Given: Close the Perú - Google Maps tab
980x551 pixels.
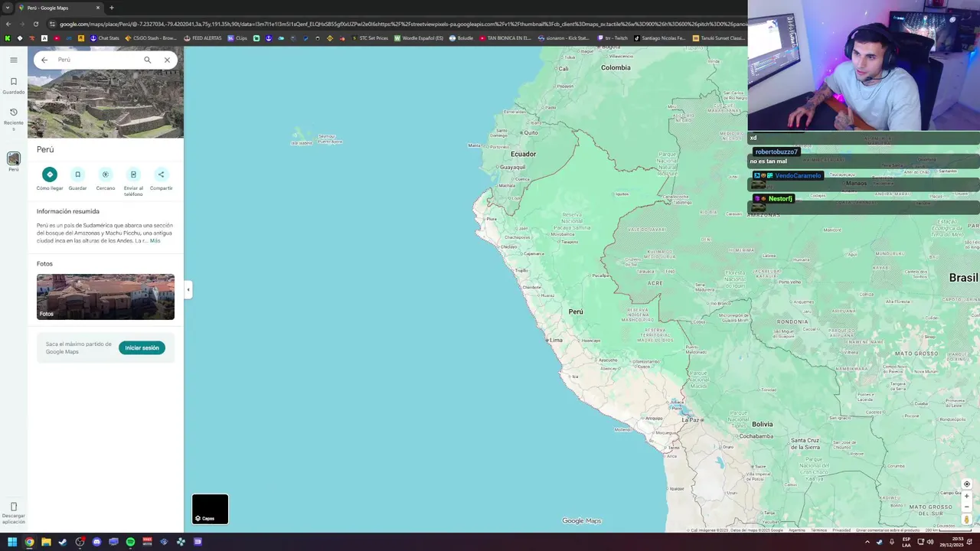Looking at the screenshot, I should click(x=98, y=8).
